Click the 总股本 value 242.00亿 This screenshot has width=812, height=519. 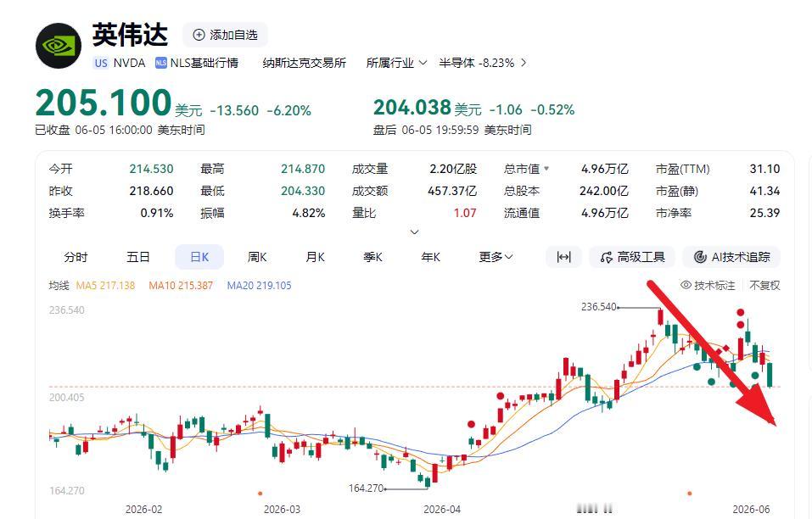coord(604,192)
